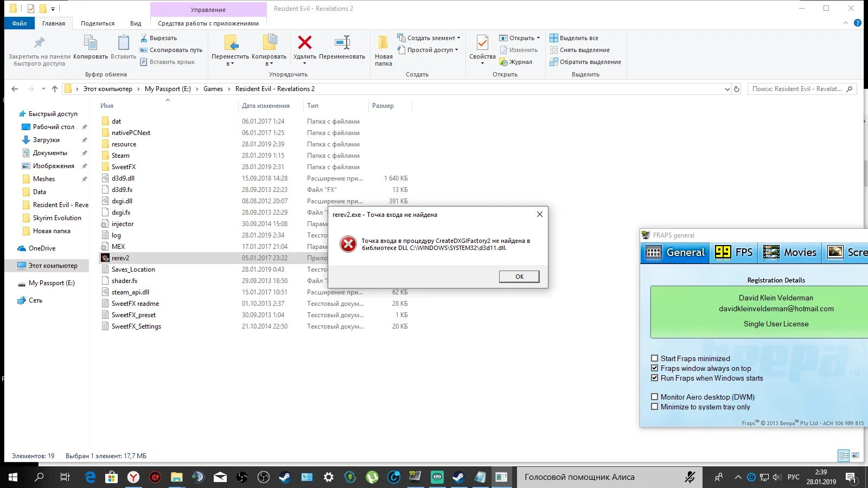
Task: Open Fraps Movies tab
Action: point(790,253)
